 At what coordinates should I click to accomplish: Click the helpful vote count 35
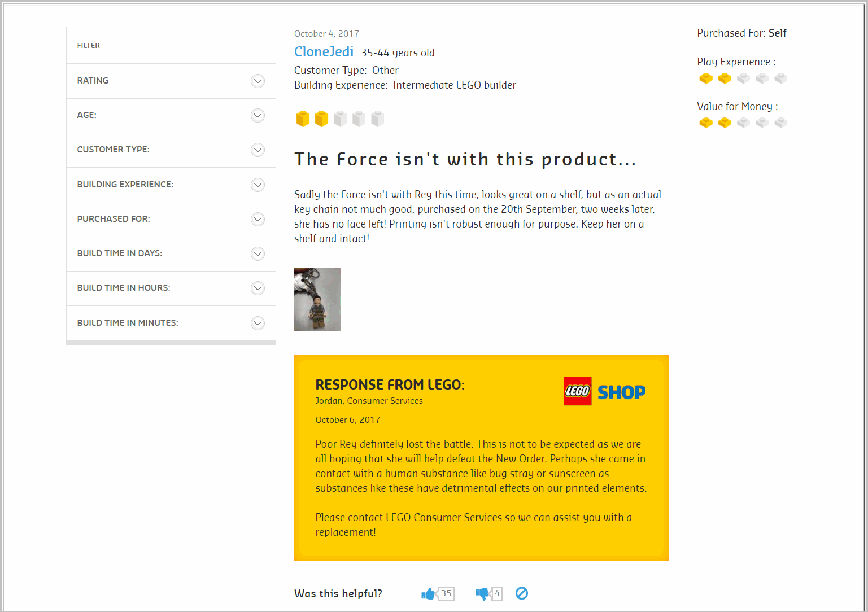[x=446, y=593]
